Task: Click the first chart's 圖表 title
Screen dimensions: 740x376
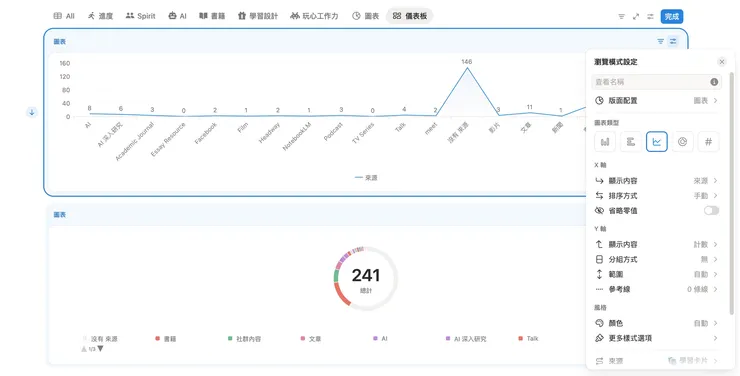Action: coord(60,42)
